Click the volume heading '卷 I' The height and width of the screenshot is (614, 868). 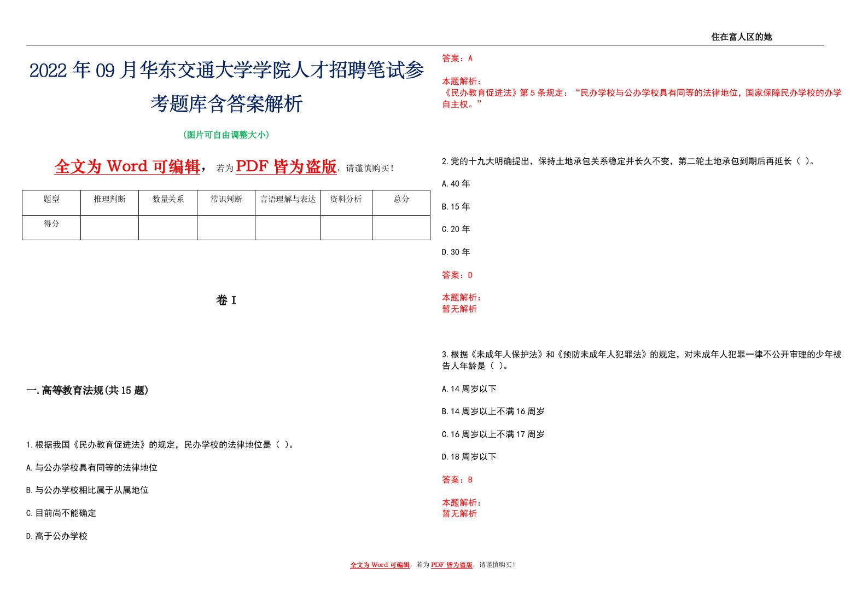click(x=226, y=300)
